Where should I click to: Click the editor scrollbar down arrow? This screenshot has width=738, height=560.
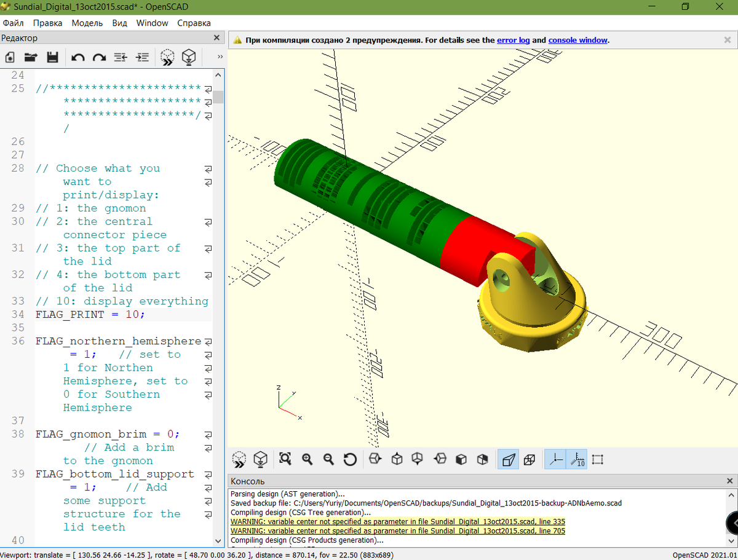(x=218, y=542)
